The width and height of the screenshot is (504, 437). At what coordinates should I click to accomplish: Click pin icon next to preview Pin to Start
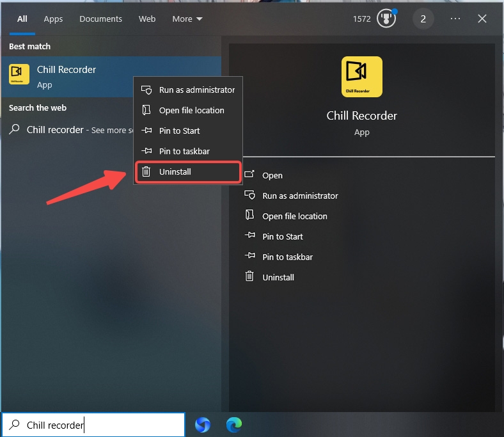tap(249, 235)
